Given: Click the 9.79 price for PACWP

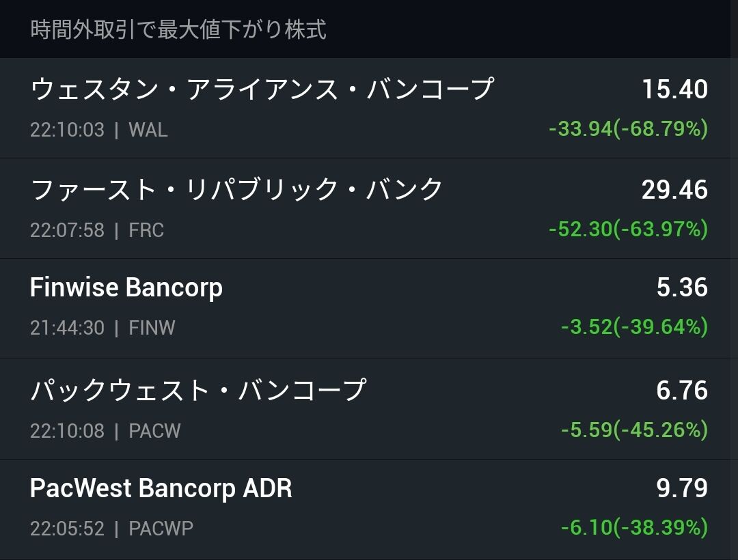Looking at the screenshot, I should (682, 488).
